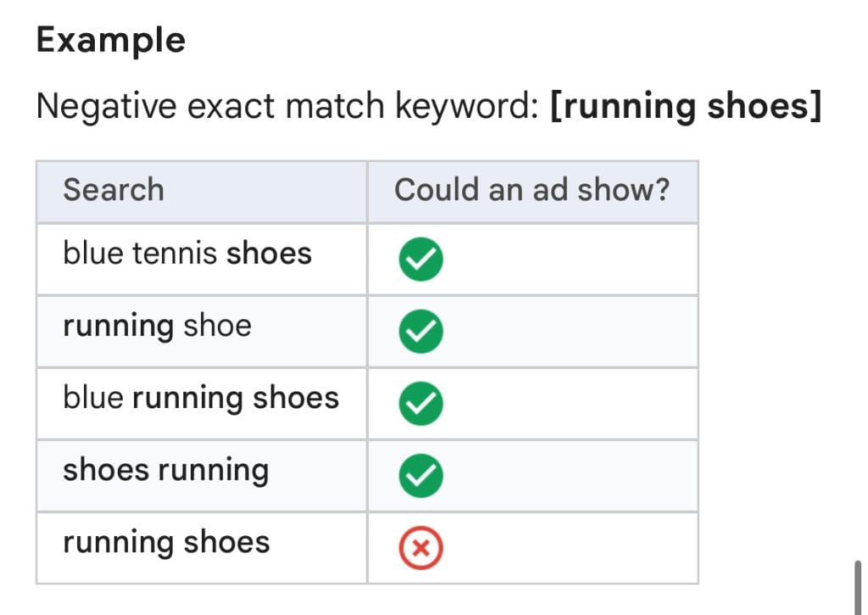Click the green checkmark for running shoe
868x615 pixels.
420,332
